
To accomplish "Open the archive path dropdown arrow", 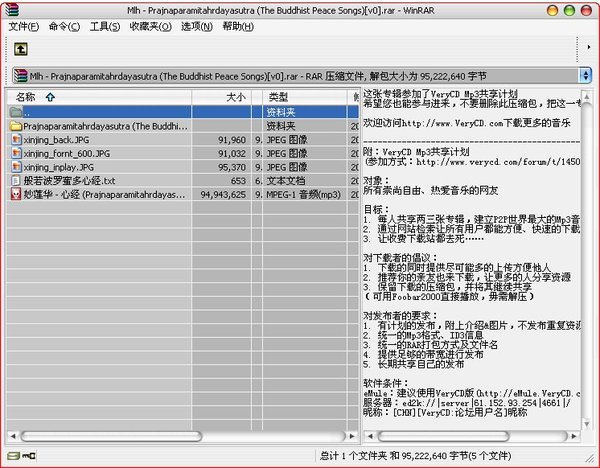I will tap(585, 75).
